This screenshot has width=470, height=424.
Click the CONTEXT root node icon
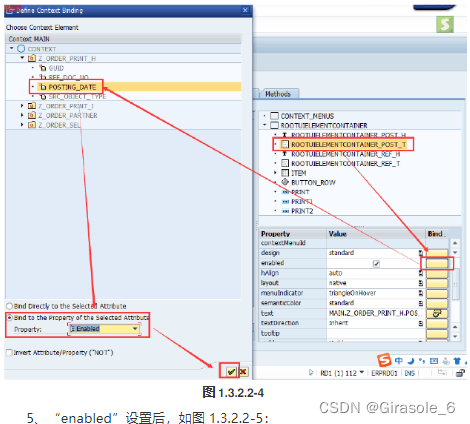[21, 49]
